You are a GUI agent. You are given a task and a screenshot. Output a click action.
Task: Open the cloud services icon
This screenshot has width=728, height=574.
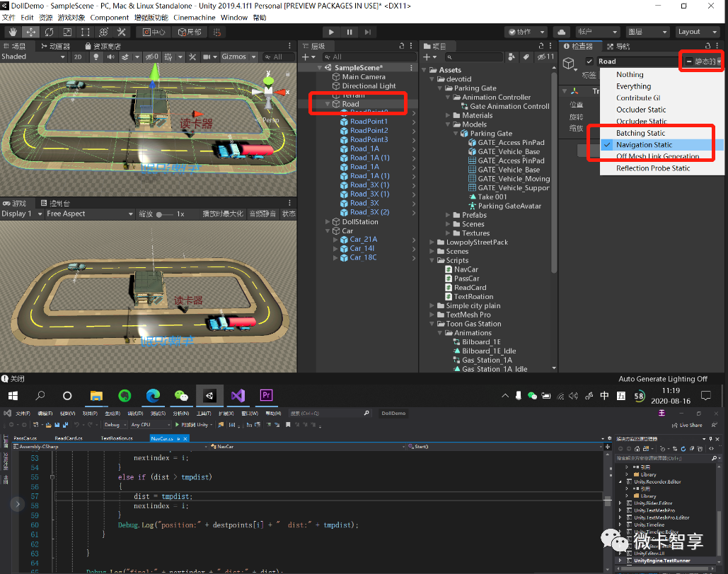pyautogui.click(x=561, y=32)
